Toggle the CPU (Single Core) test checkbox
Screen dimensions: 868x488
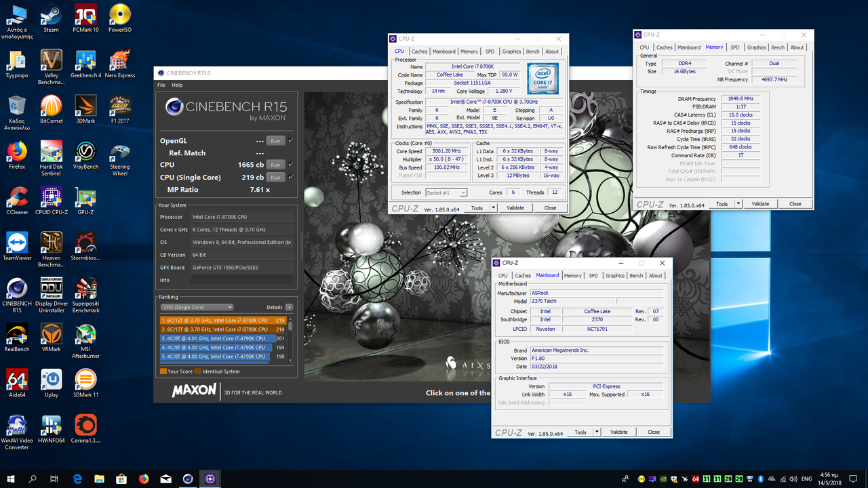[291, 177]
